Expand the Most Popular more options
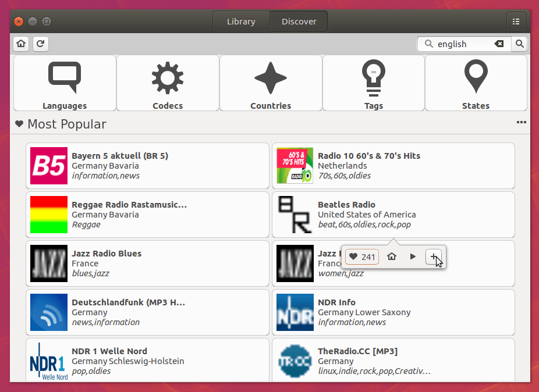The height and width of the screenshot is (392, 539). 521,123
